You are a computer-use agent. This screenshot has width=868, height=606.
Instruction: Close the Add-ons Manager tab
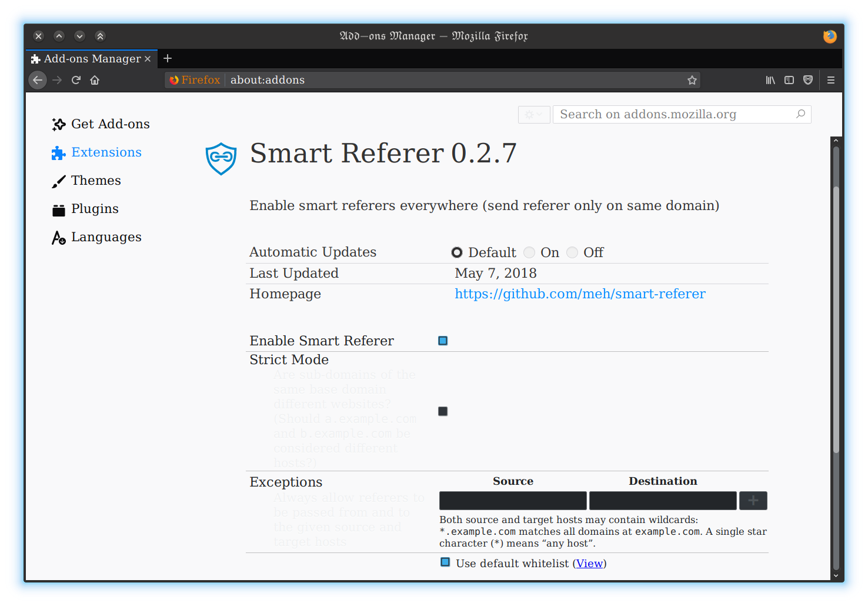point(148,59)
